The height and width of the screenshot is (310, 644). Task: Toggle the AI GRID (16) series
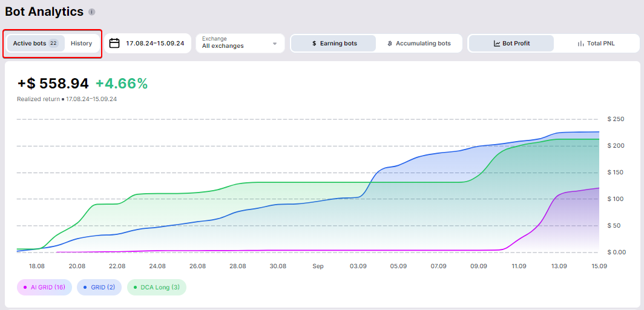(x=44, y=287)
